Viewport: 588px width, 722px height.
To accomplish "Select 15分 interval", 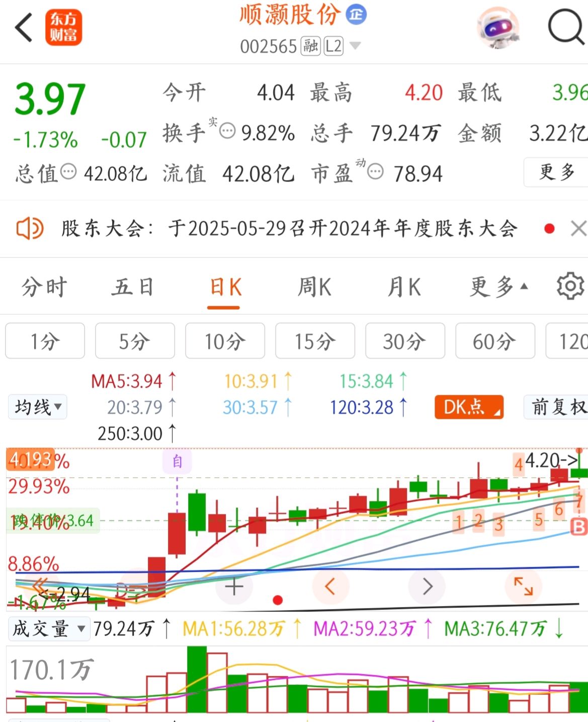I will pyautogui.click(x=315, y=341).
